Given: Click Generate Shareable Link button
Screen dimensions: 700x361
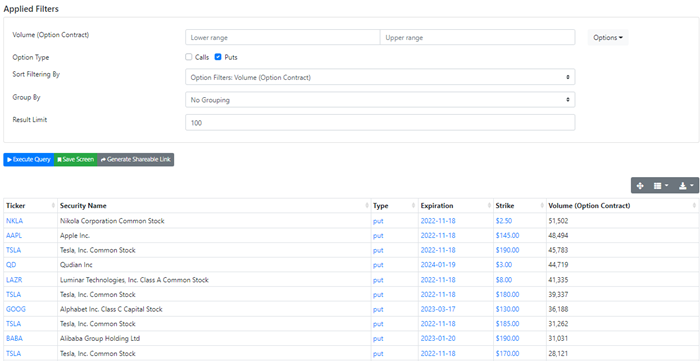Looking at the screenshot, I should (x=135, y=159).
